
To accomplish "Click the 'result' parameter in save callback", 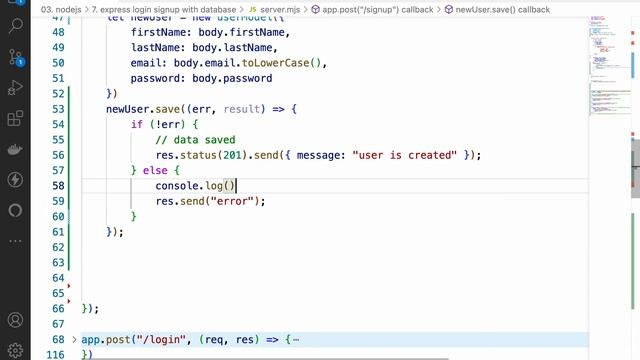I will [x=242, y=109].
